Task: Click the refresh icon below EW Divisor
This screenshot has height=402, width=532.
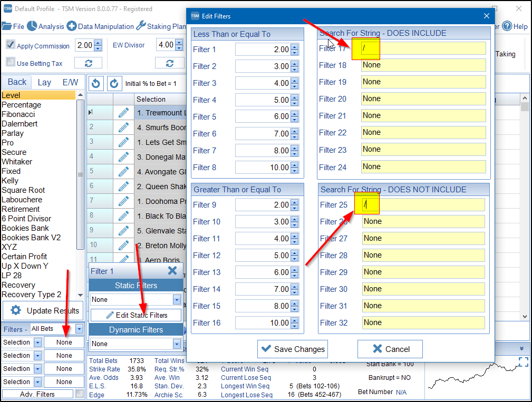Action: click(169, 63)
